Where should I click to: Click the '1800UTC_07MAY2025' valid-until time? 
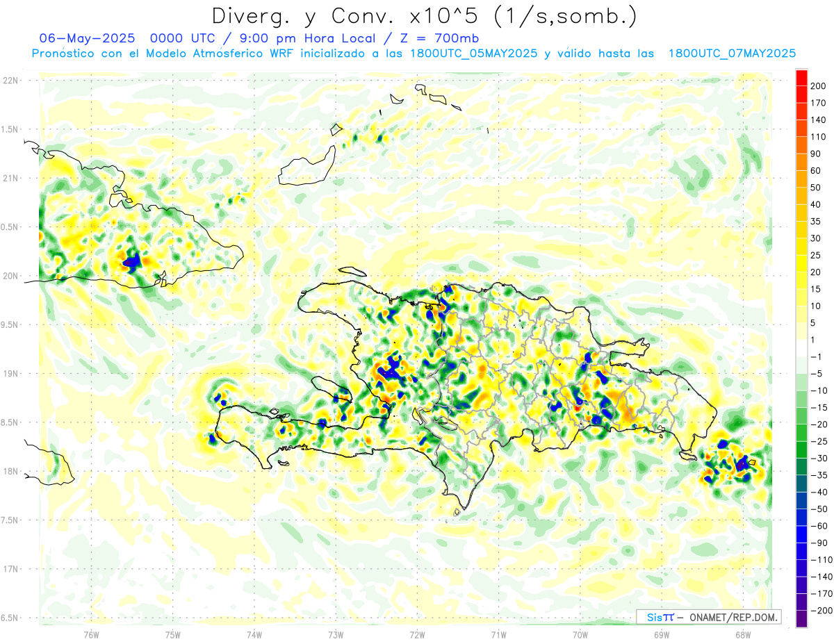pyautogui.click(x=732, y=53)
